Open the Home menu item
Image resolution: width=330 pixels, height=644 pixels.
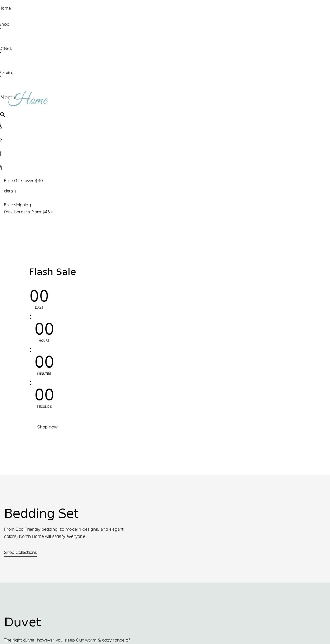pyautogui.click(x=5, y=8)
